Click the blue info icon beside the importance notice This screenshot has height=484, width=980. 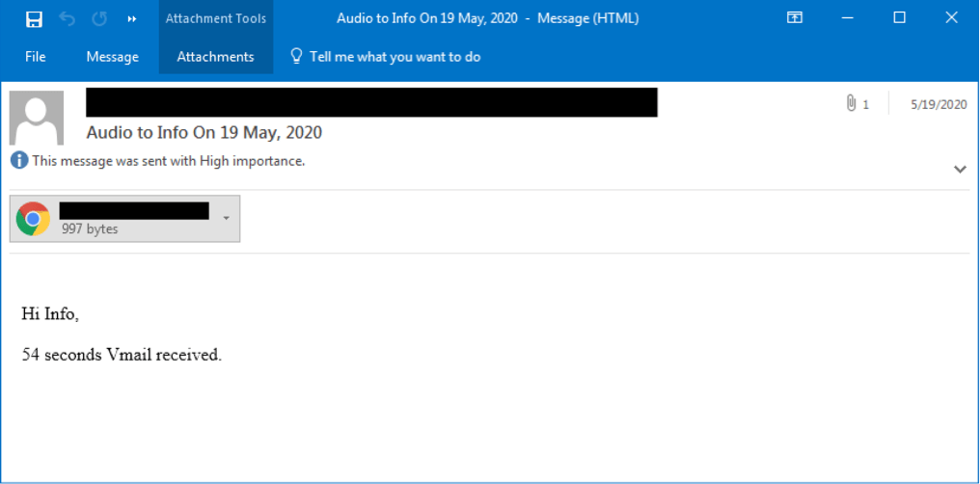(x=19, y=161)
